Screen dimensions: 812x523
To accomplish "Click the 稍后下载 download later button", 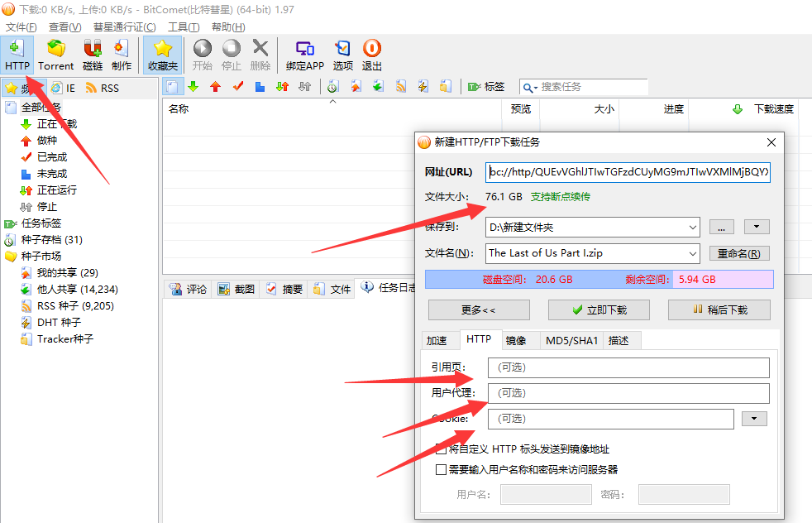I will (x=719, y=310).
